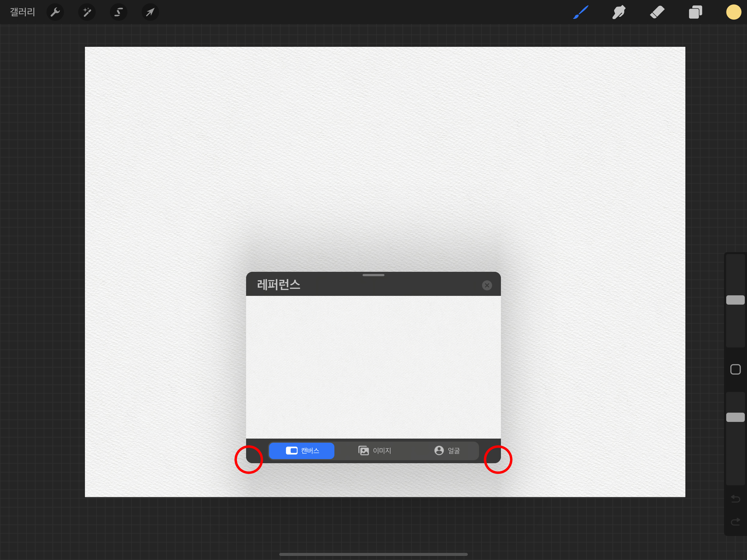The height and width of the screenshot is (560, 747).
Task: Click the reference window drag handle bar
Action: click(373, 275)
